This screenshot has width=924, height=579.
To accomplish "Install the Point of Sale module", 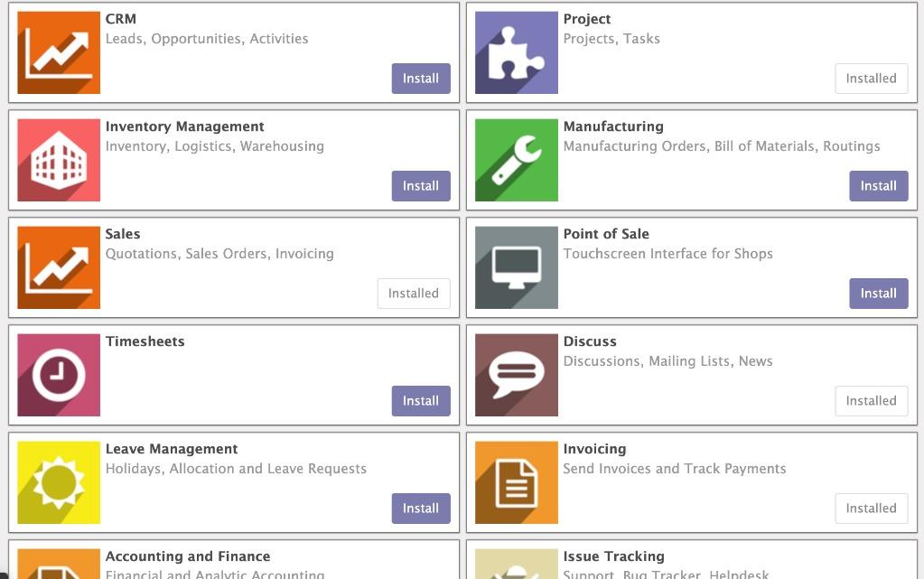I will coord(879,293).
